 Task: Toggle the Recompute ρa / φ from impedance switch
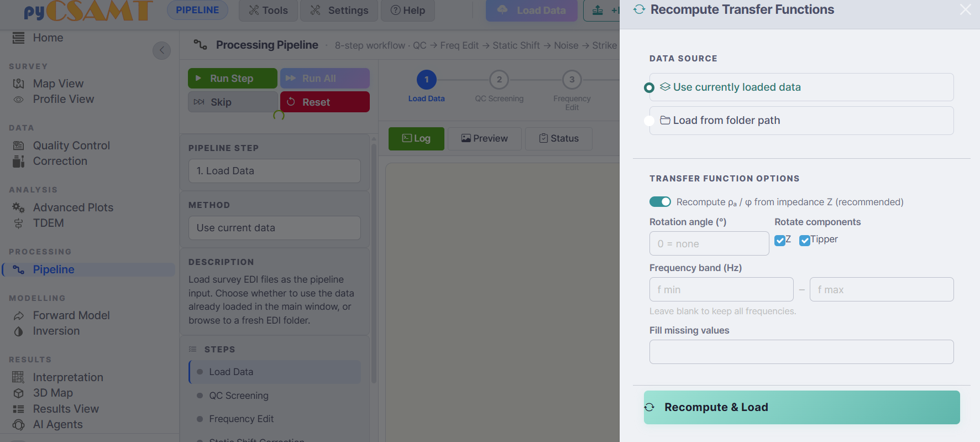click(x=660, y=202)
